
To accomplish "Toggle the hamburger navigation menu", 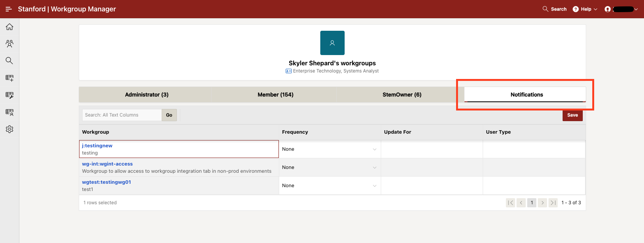I will pos(9,9).
